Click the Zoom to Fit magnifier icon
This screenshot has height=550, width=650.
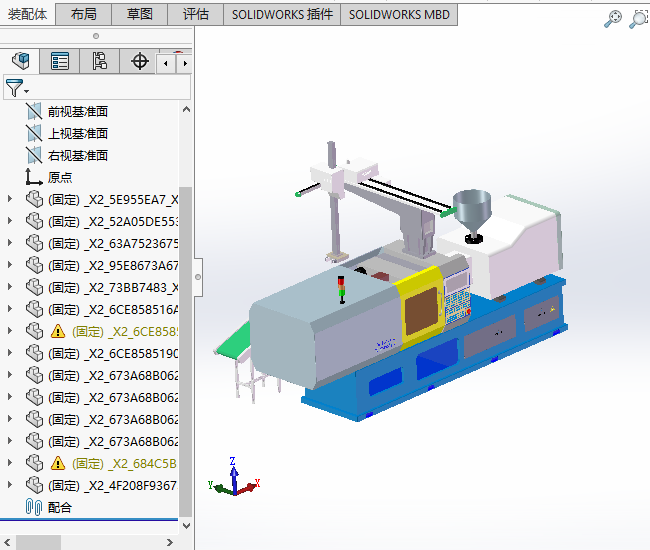click(613, 19)
